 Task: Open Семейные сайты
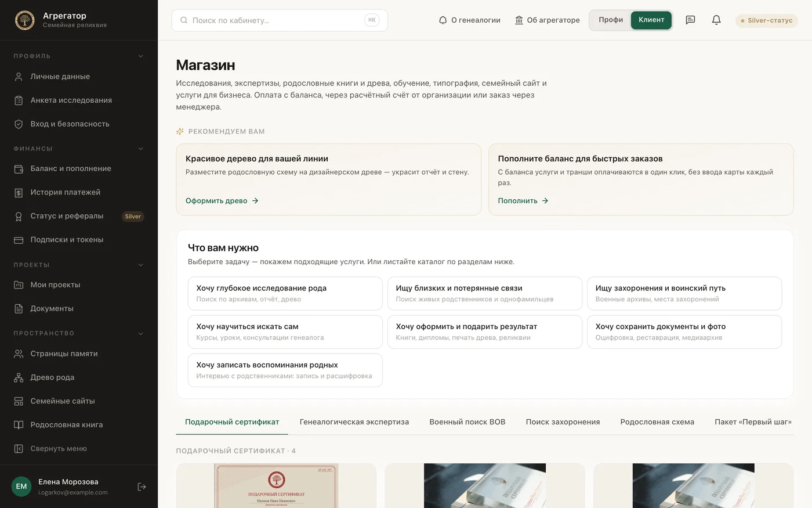[79, 401]
